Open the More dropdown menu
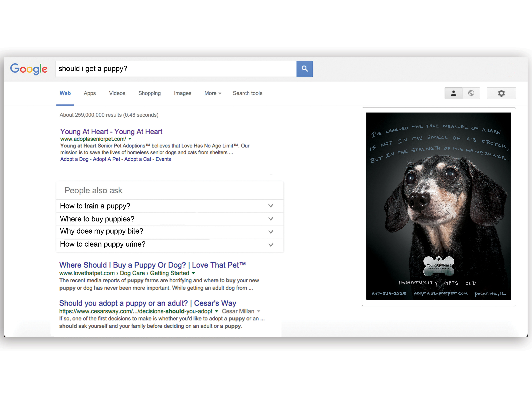Viewport: 532px width, 411px height. pos(213,93)
